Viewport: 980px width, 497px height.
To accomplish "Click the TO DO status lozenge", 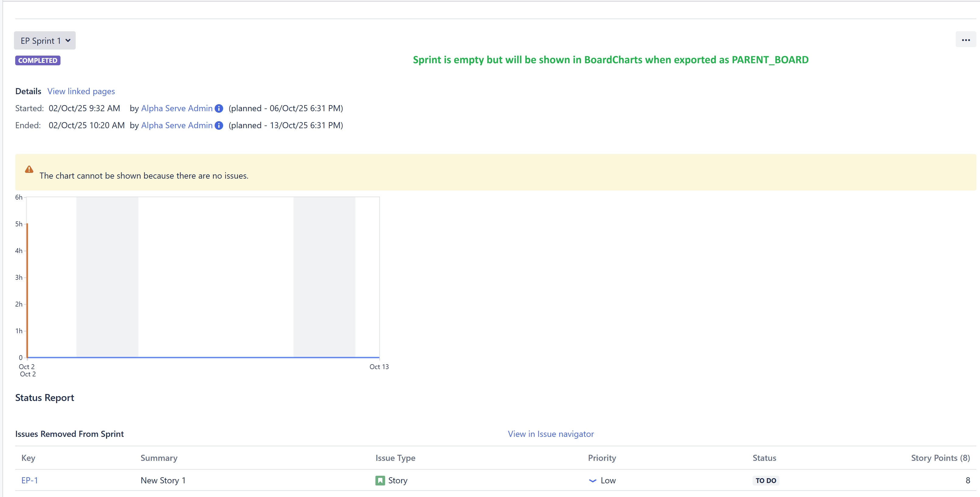I will 765,481.
